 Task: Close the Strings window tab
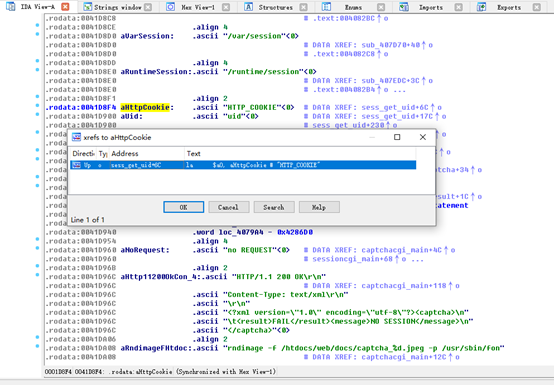click(x=148, y=7)
